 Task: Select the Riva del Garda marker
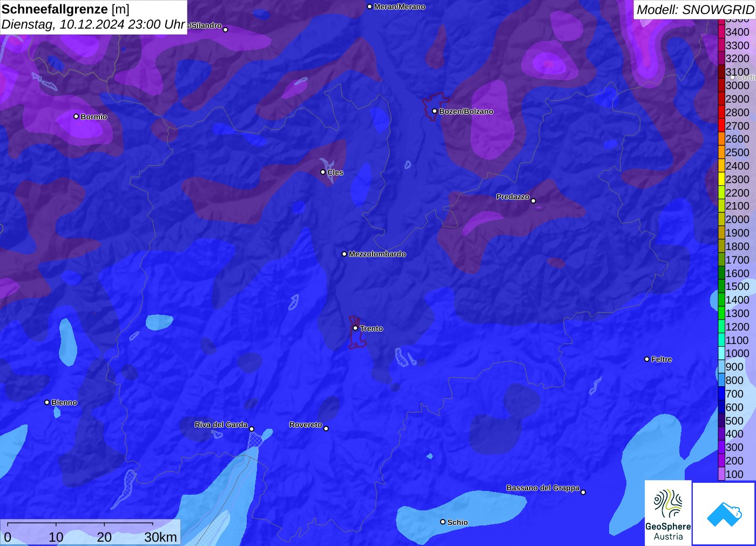click(x=252, y=429)
